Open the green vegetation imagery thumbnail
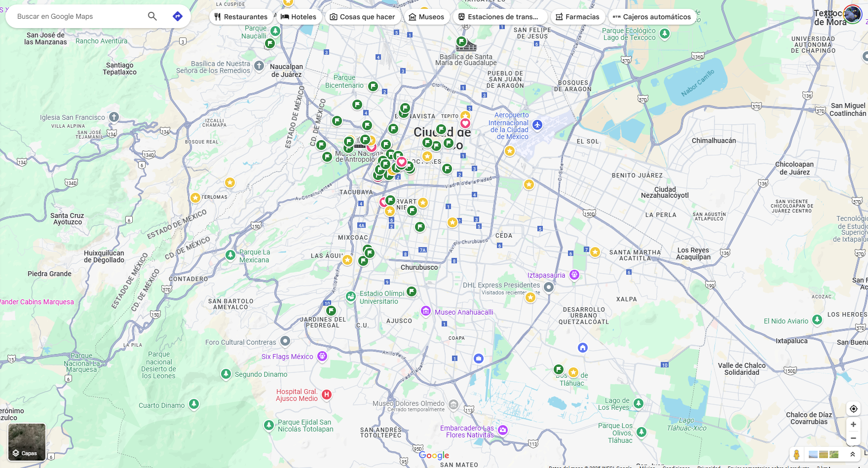This screenshot has width=868, height=468. (834, 454)
